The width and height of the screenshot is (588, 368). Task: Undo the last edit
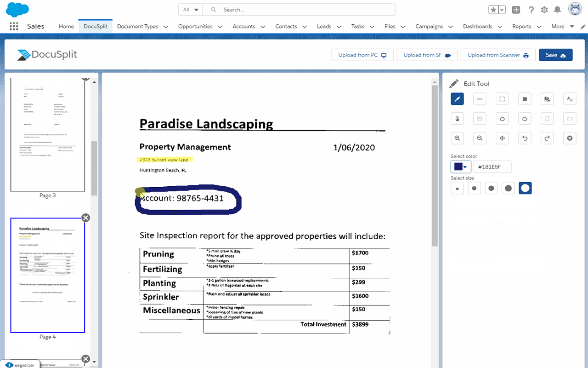(525, 138)
